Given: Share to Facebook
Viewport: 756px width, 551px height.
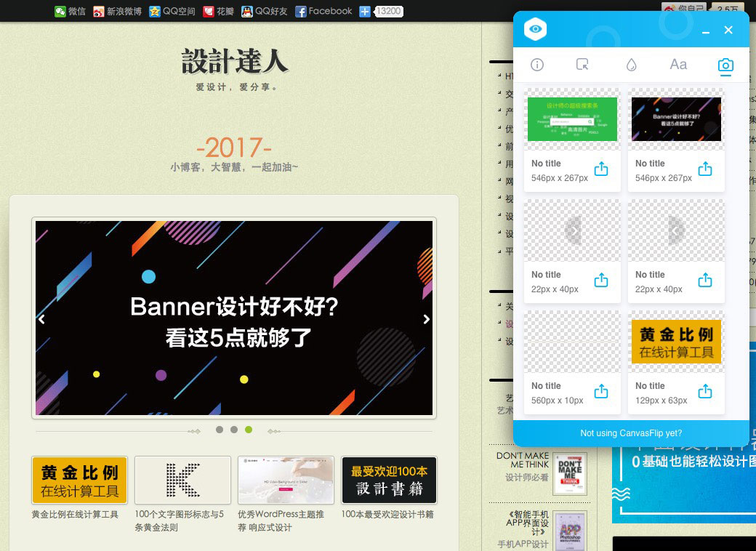Looking at the screenshot, I should 323,11.
